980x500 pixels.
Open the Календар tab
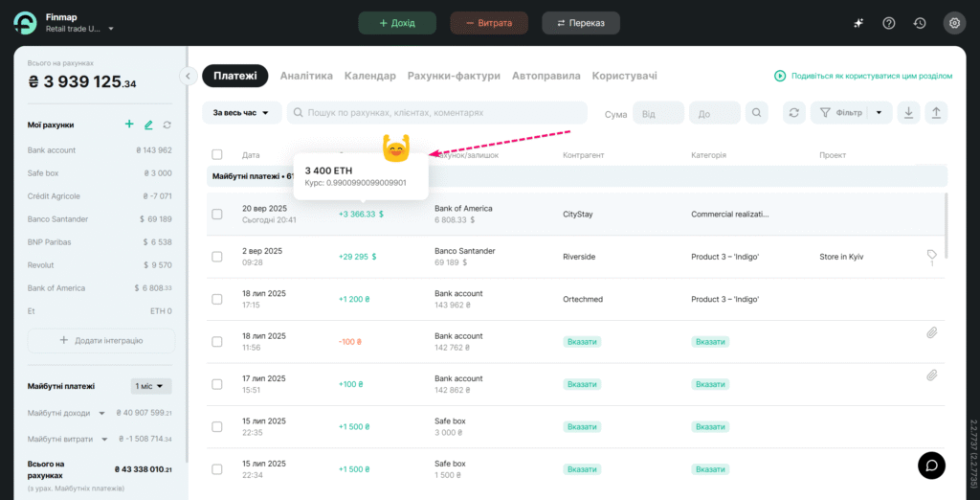click(x=369, y=76)
